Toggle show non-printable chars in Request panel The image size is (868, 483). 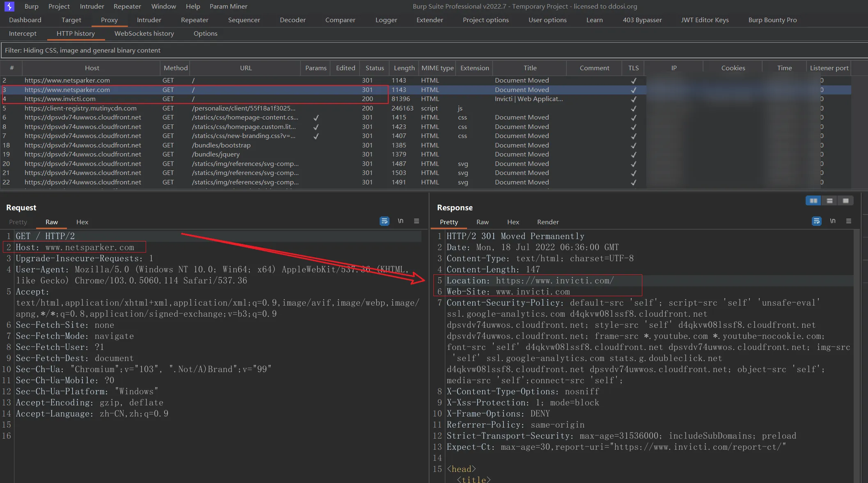(x=401, y=221)
